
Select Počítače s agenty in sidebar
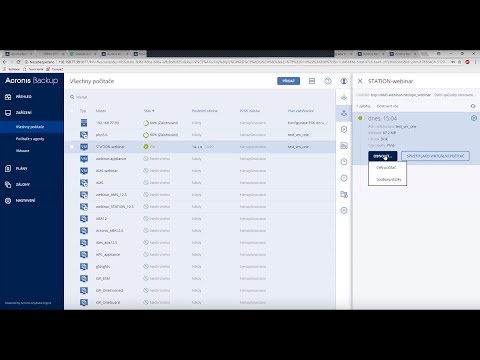30,139
